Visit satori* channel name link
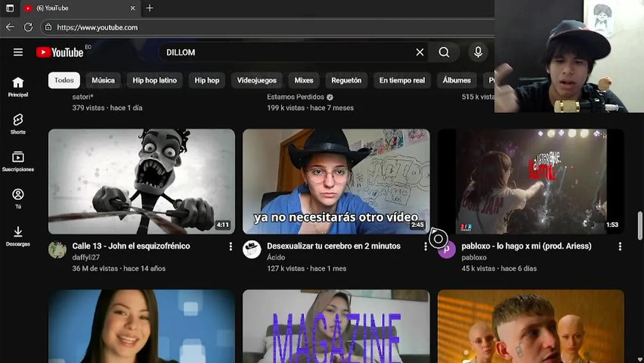The image size is (644, 363). [x=83, y=97]
